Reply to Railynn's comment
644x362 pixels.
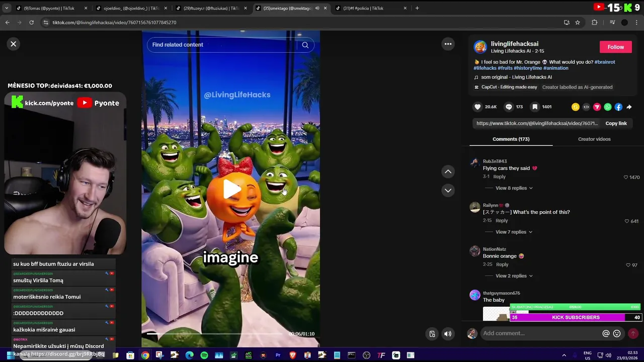502,220
